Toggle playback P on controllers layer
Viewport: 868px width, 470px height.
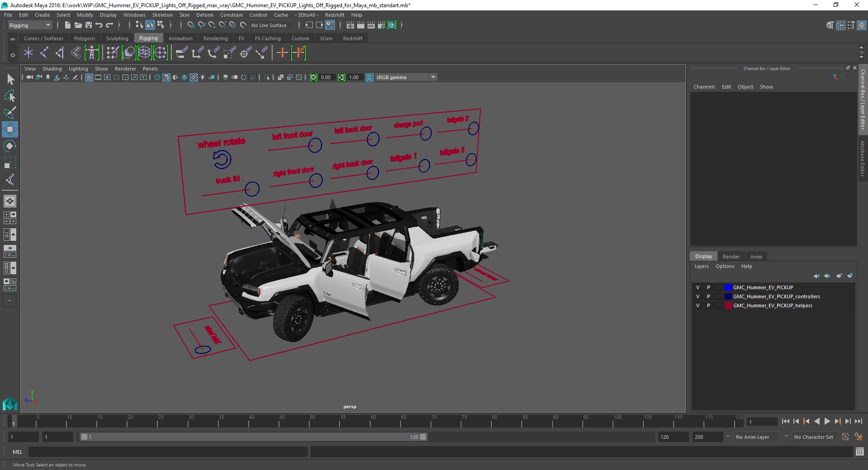click(708, 296)
